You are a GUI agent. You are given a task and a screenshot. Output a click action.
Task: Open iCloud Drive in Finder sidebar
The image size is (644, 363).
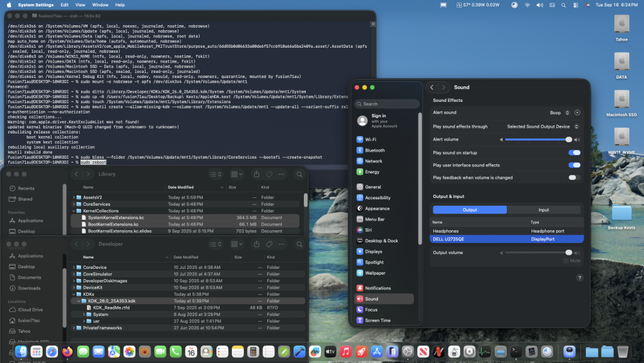coord(30,310)
